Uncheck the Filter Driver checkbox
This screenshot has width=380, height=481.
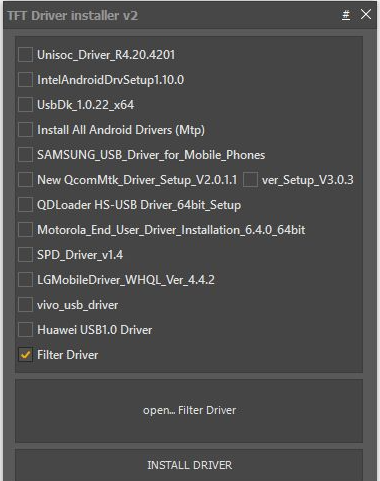(25, 355)
